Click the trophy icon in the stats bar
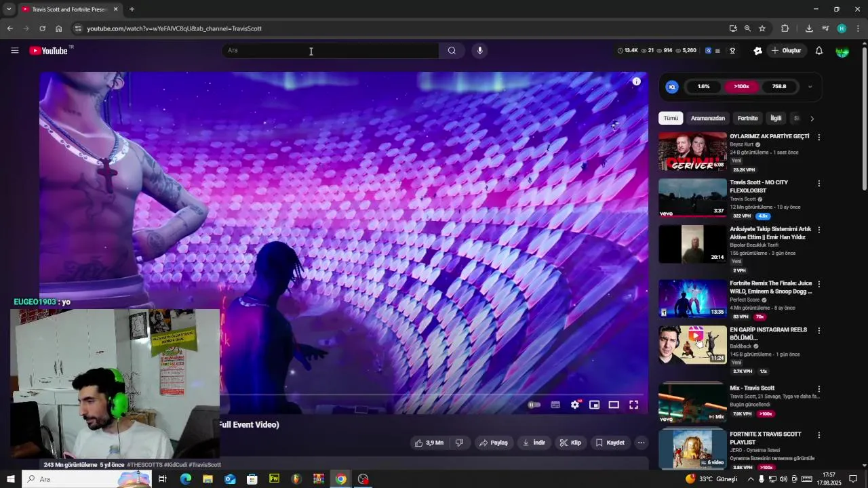Viewport: 868px width, 488px height. click(732, 51)
